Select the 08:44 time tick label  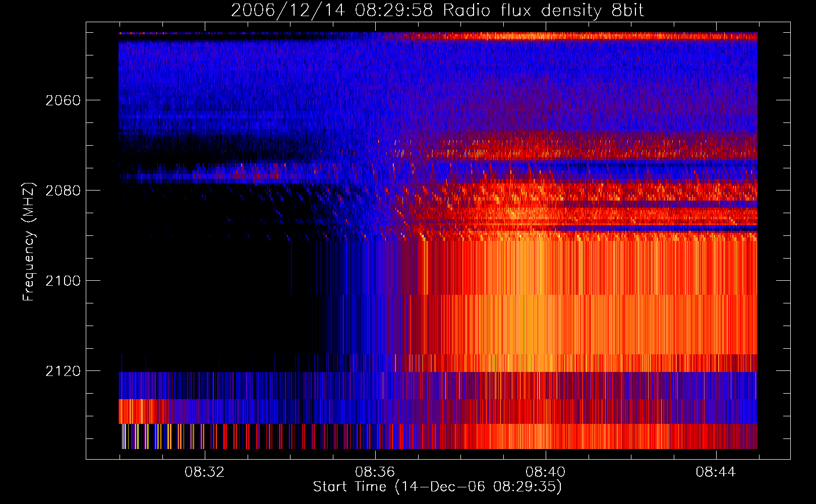point(716,472)
